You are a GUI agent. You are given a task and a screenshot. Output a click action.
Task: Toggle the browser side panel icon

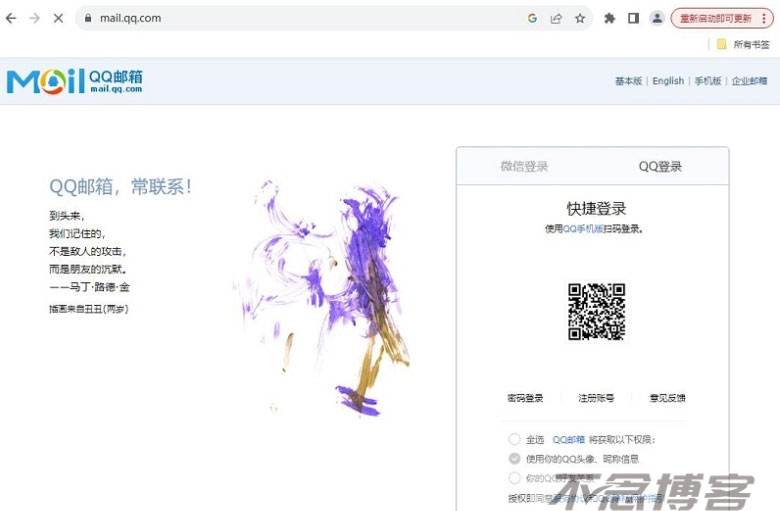coord(633,18)
